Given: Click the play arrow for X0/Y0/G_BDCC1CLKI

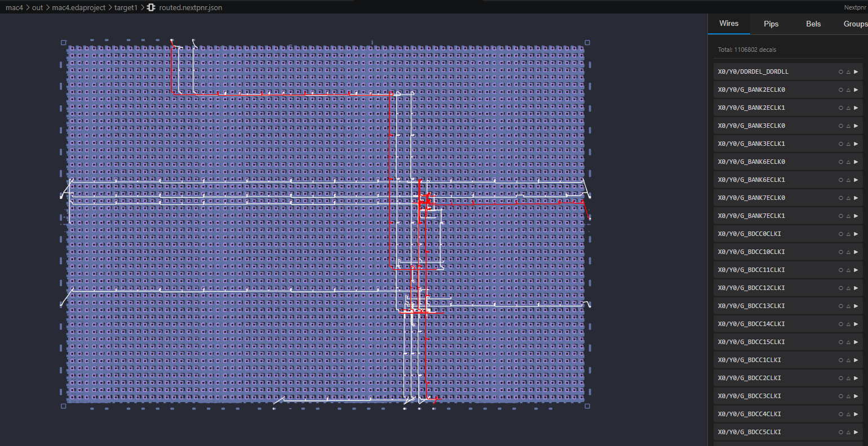Looking at the screenshot, I should click(856, 360).
